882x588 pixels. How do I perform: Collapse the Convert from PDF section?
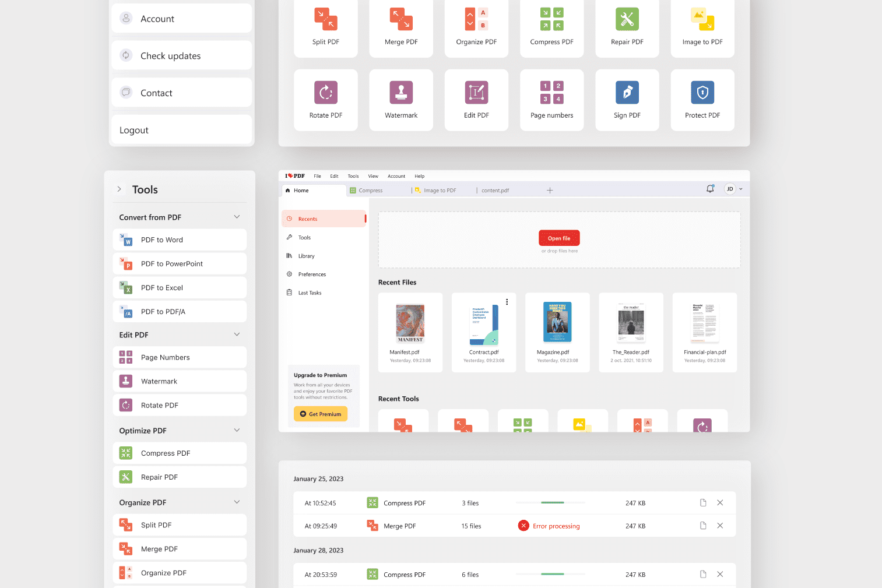pyautogui.click(x=237, y=216)
